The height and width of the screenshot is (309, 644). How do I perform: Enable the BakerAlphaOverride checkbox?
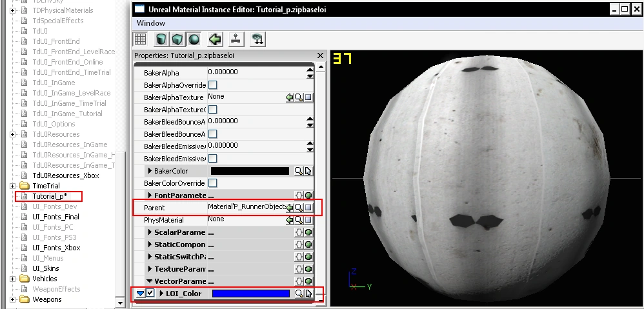[x=212, y=85]
